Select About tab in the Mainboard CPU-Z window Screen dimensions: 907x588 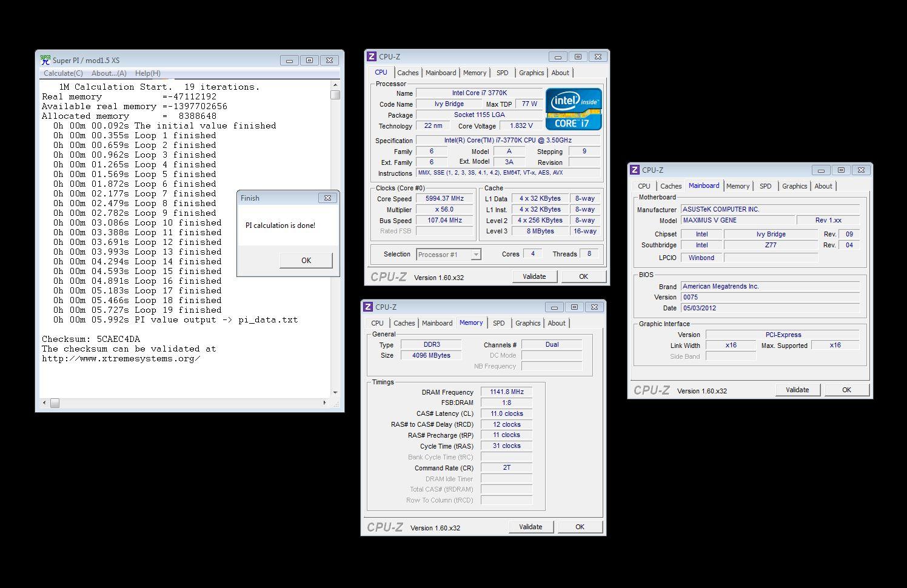pyautogui.click(x=823, y=186)
